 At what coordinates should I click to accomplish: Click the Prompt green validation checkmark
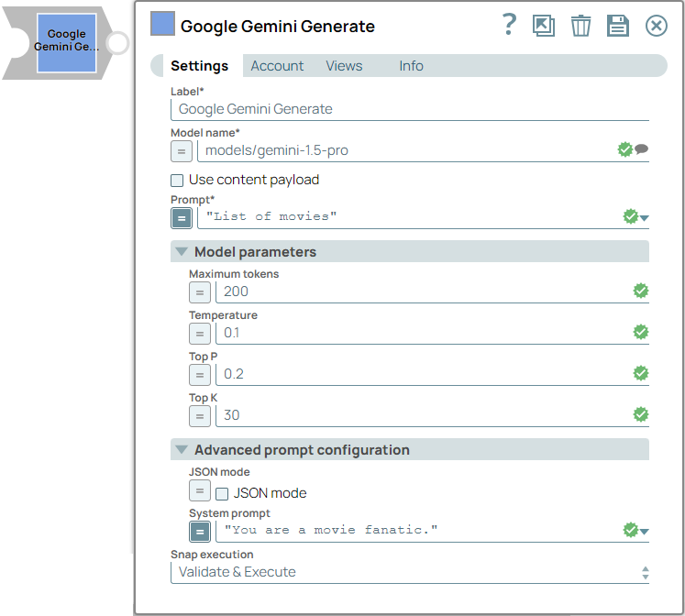point(630,215)
